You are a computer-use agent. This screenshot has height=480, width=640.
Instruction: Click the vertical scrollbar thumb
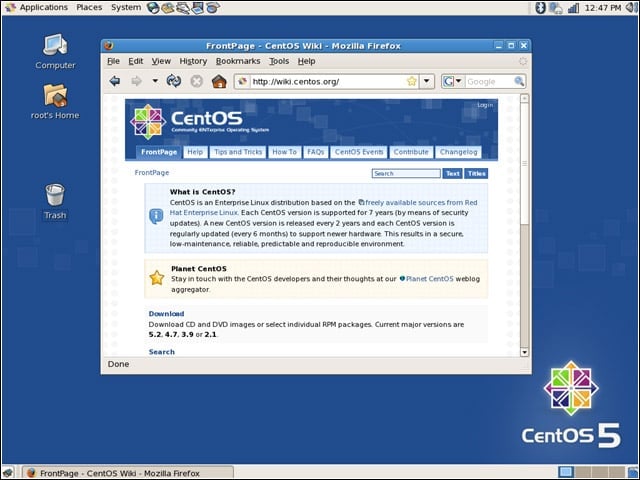tap(524, 163)
